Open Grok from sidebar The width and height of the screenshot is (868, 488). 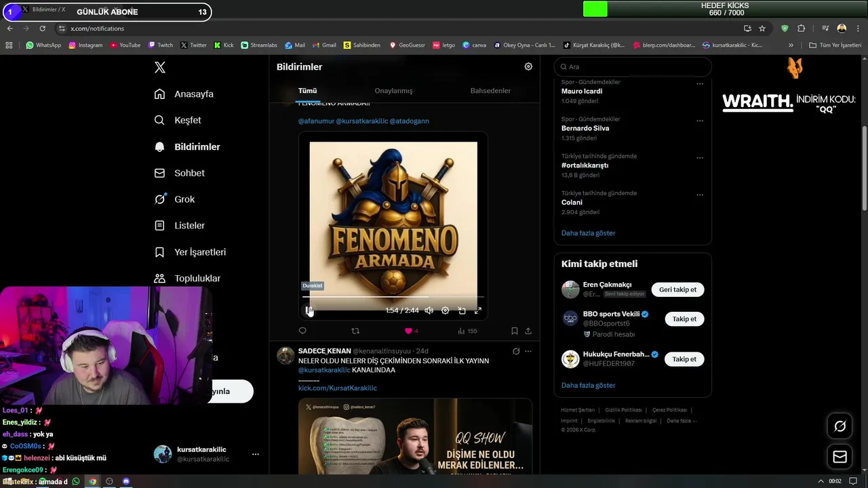click(174, 199)
